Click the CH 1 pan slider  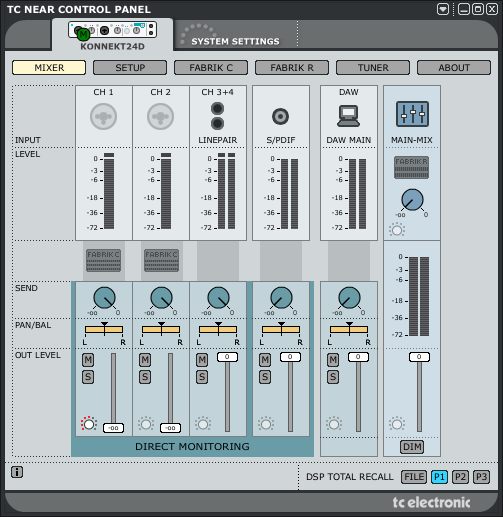104,329
